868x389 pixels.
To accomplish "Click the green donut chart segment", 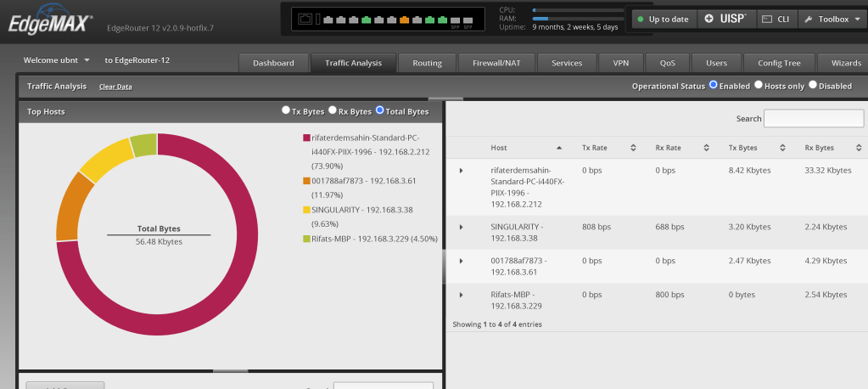I will pyautogui.click(x=144, y=145).
